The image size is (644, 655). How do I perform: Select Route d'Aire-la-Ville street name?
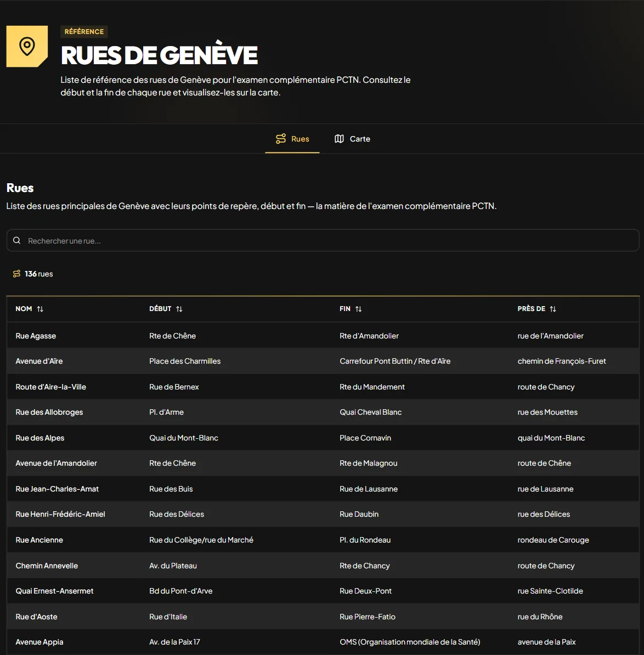click(x=51, y=387)
